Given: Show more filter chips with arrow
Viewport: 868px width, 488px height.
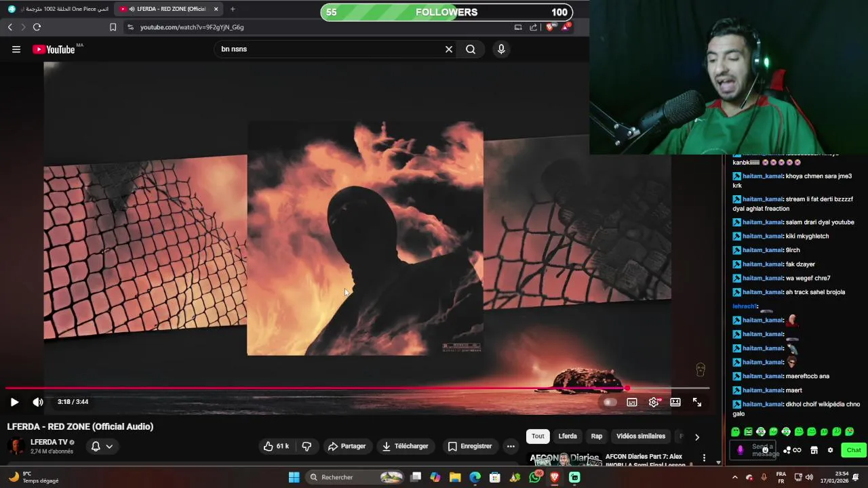Looking at the screenshot, I should tap(696, 437).
